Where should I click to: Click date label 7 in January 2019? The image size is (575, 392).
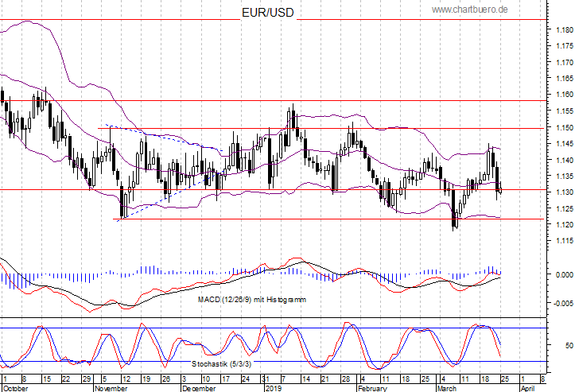pyautogui.click(x=283, y=379)
